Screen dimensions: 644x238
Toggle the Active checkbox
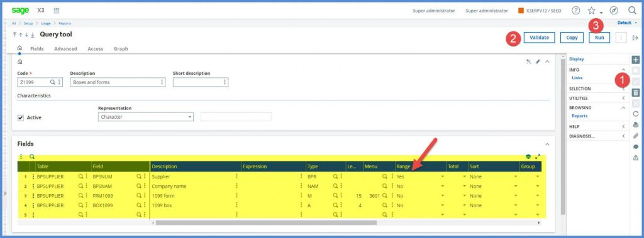click(x=21, y=118)
